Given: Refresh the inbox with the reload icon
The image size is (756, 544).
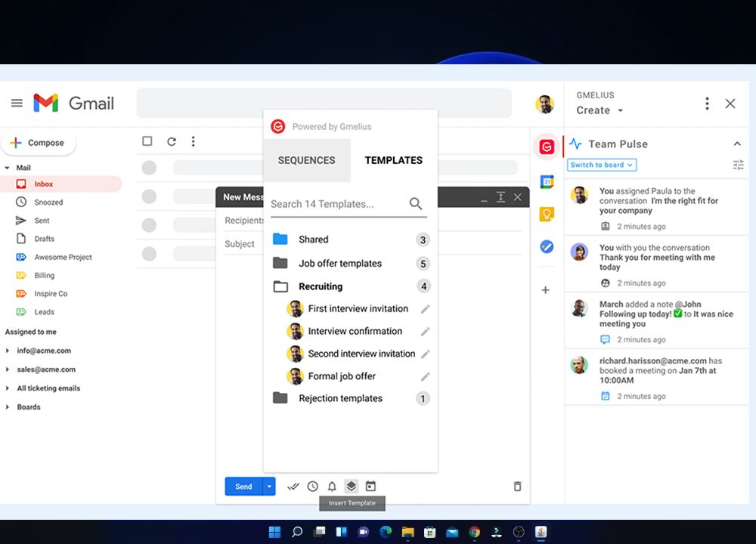Looking at the screenshot, I should click(171, 141).
